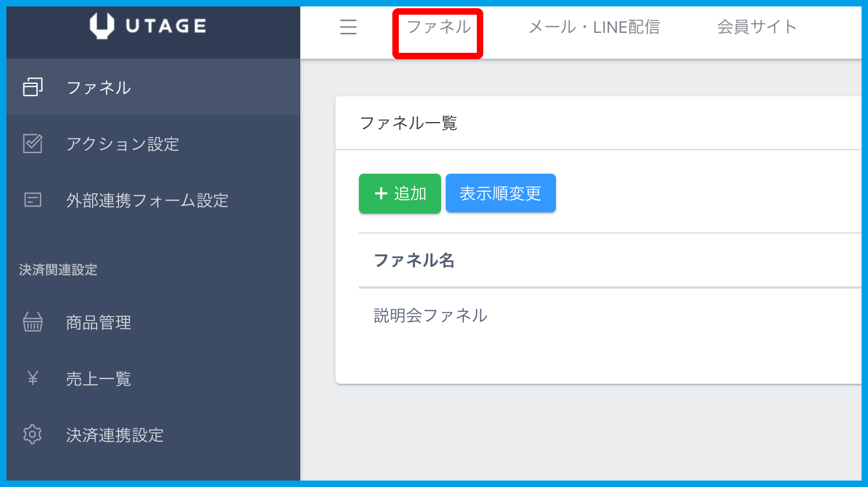Toggle the hamburger menu icon

348,27
